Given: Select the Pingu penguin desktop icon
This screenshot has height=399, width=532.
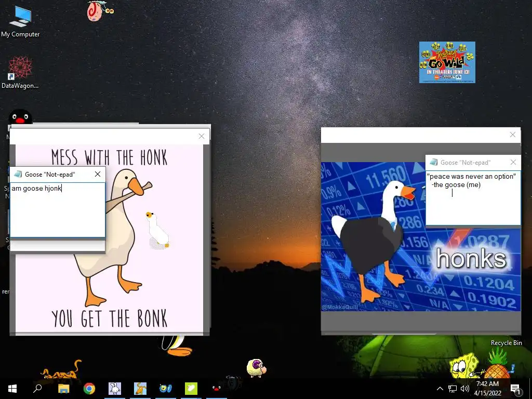Looking at the screenshot, I should (x=20, y=117).
